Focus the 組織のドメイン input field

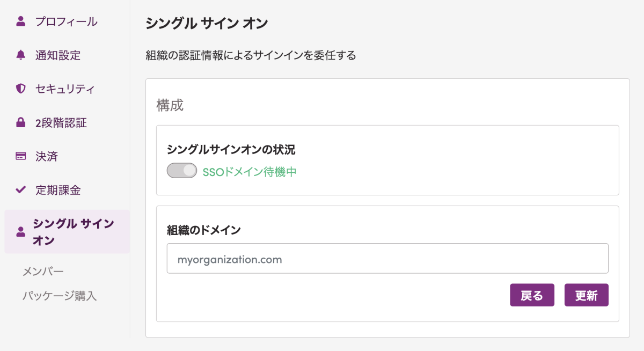[387, 259]
